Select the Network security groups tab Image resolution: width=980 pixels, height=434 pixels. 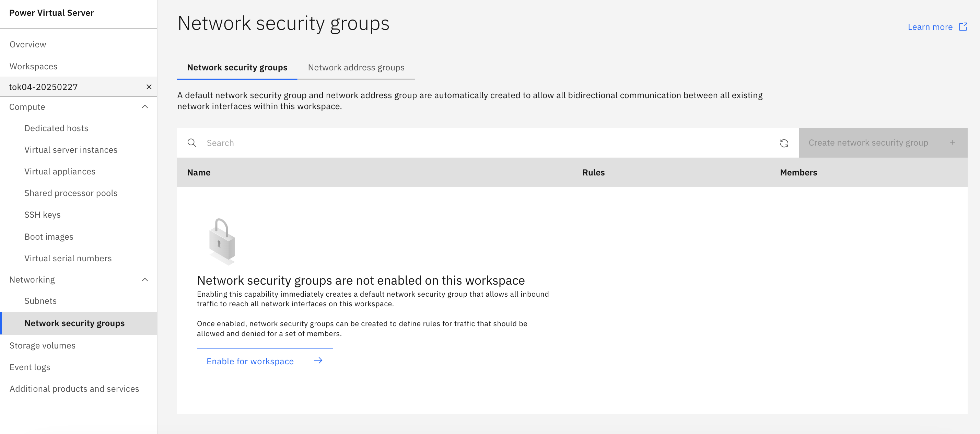coord(237,67)
